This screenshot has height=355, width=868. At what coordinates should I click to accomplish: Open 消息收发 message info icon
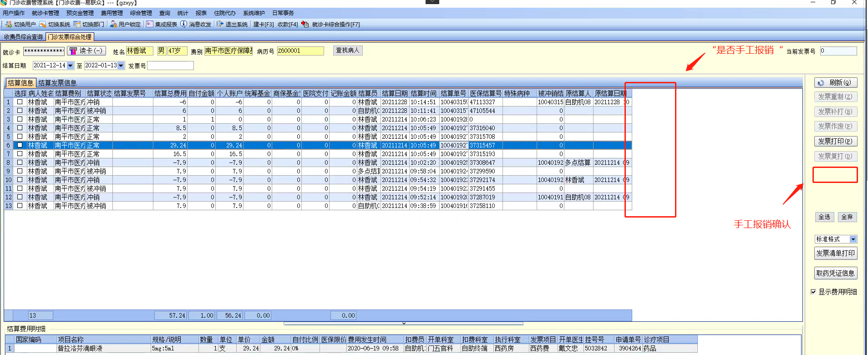click(x=183, y=24)
